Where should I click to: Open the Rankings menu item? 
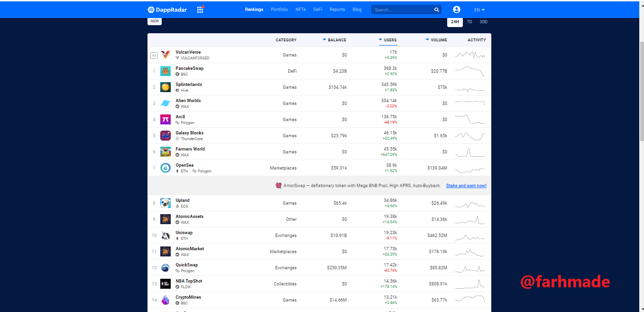[x=254, y=9]
